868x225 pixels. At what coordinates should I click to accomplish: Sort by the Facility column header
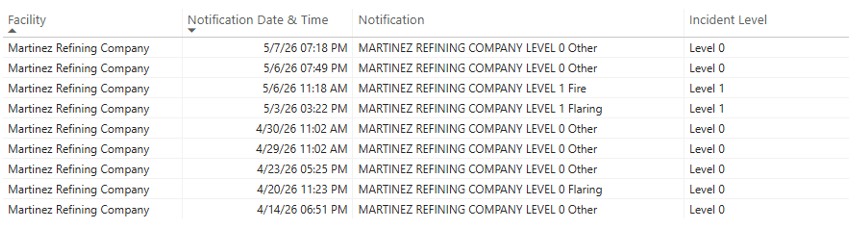27,20
